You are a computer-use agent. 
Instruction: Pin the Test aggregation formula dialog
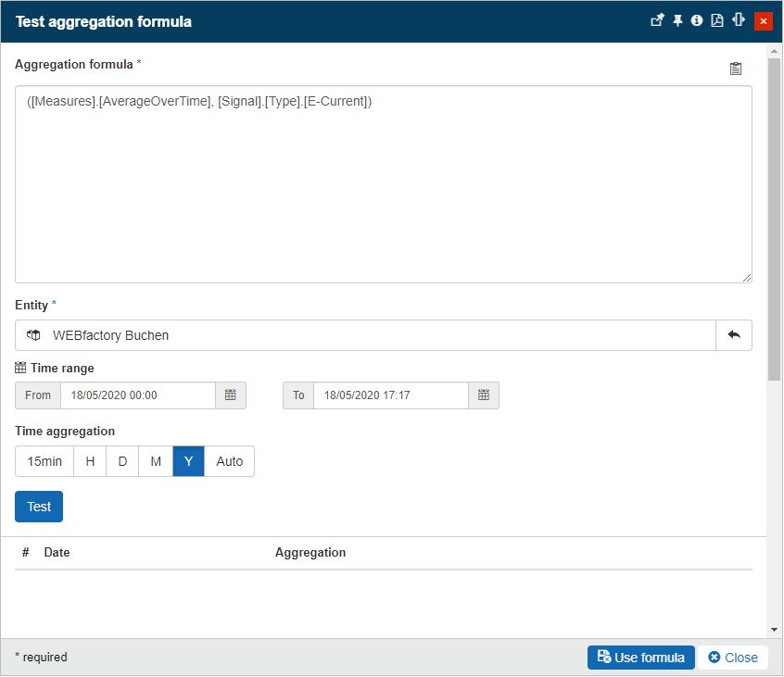(677, 20)
